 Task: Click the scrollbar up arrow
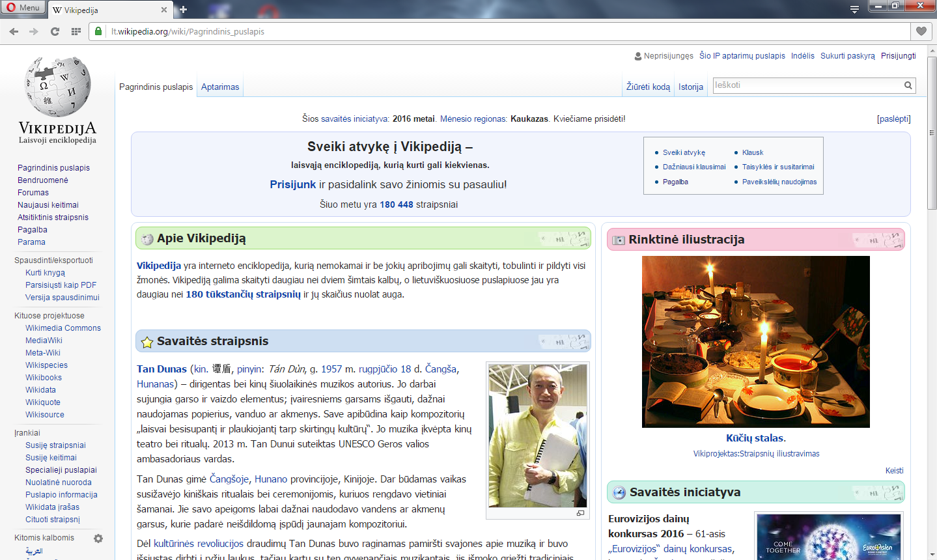[932, 51]
